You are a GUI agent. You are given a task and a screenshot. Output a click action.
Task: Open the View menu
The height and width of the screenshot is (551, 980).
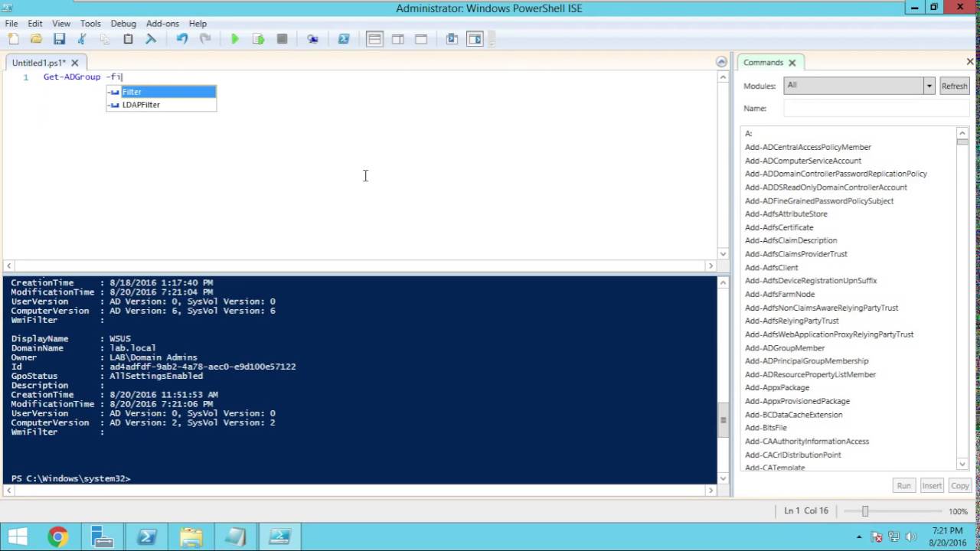tap(61, 24)
